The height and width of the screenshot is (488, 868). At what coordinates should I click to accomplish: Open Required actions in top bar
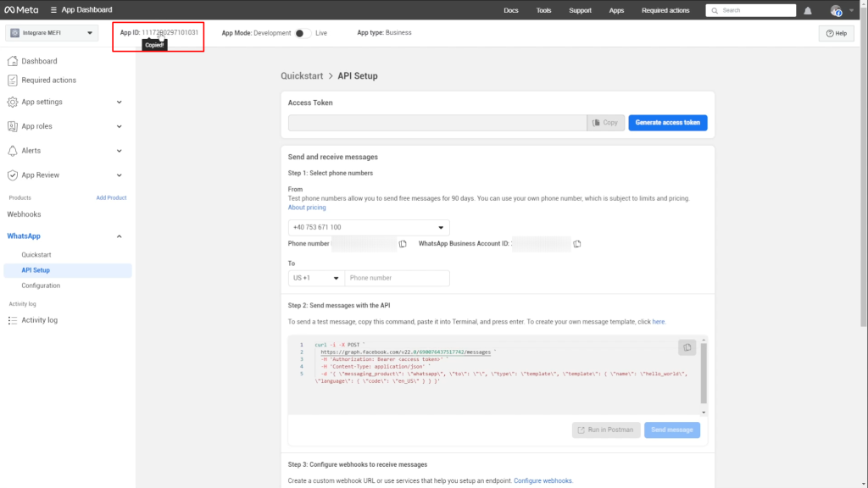pyautogui.click(x=665, y=10)
